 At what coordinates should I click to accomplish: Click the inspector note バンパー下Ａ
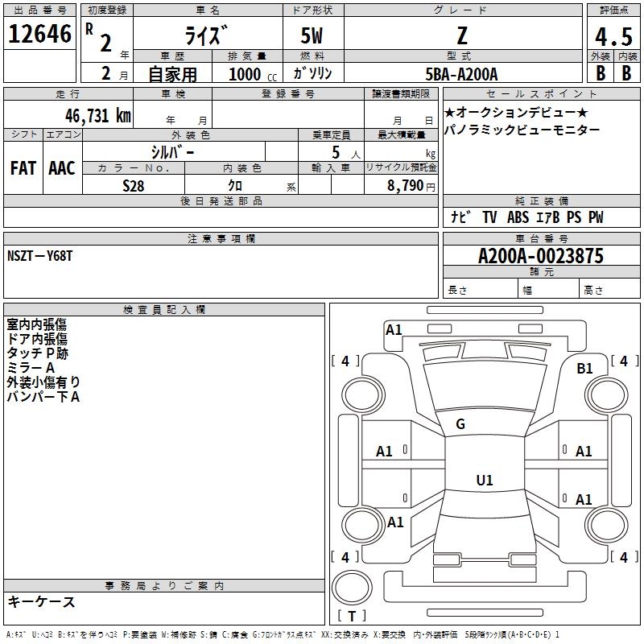pos(43,397)
